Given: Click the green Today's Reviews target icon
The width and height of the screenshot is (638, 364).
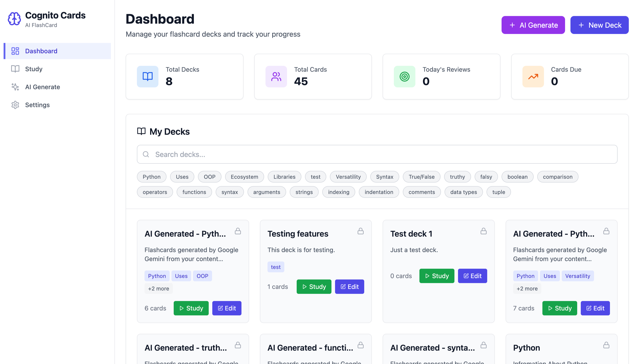Looking at the screenshot, I should [404, 77].
